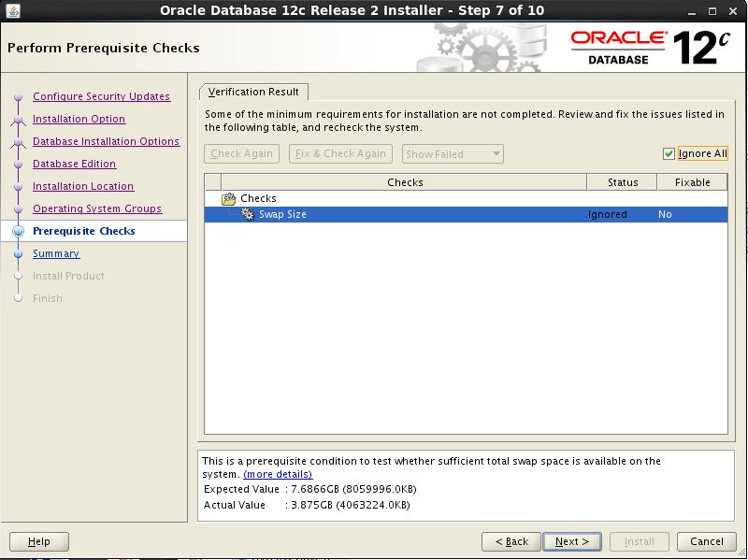748x560 pixels.
Task: Jump to the Summary step
Action: click(56, 253)
